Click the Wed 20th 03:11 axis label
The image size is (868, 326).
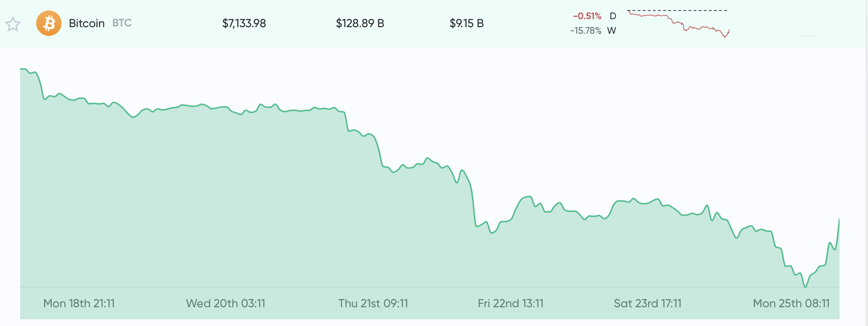225,303
